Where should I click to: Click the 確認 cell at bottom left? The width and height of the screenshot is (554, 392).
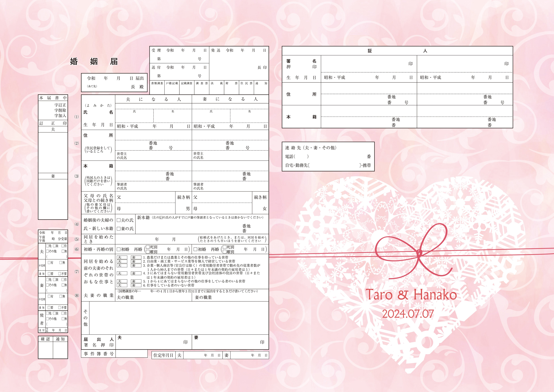[45, 339]
